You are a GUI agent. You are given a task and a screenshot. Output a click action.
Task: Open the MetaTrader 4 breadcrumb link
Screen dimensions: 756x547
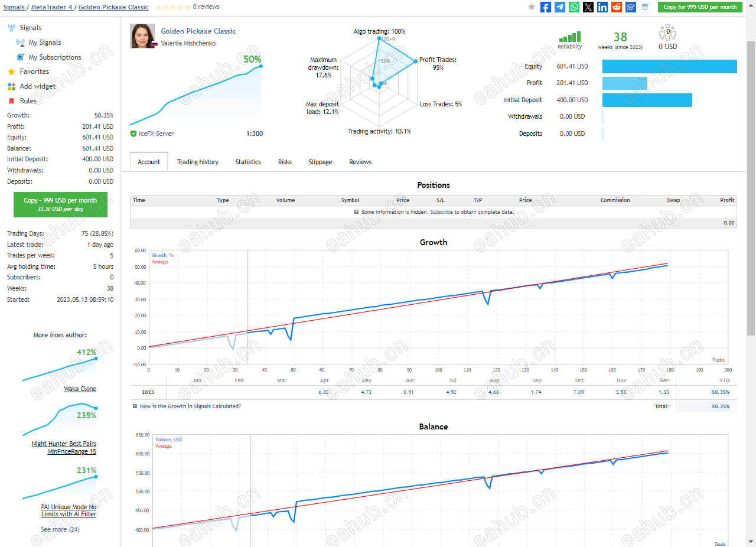click(x=51, y=7)
